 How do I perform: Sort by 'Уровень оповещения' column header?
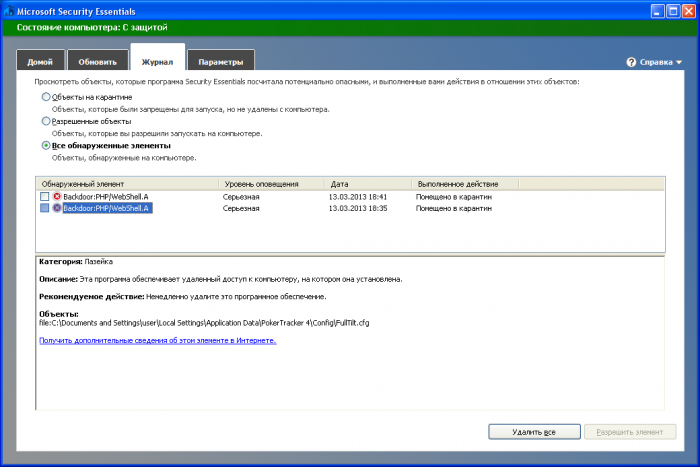point(271,184)
